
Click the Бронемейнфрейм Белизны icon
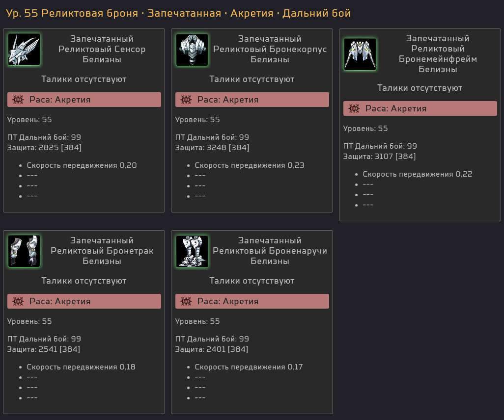(360, 54)
